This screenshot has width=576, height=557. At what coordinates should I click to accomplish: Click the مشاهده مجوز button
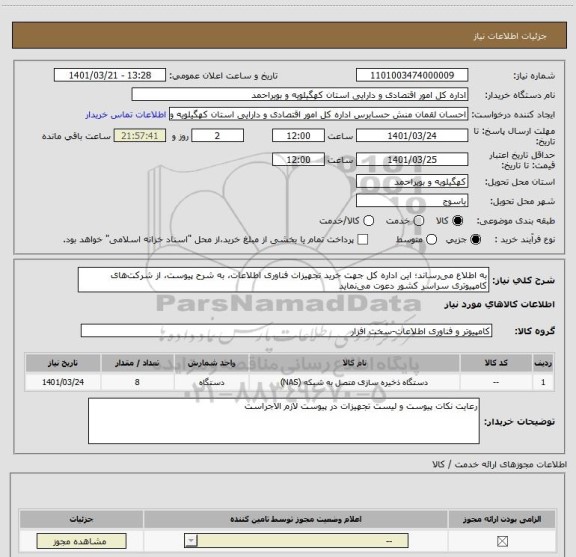(81, 541)
